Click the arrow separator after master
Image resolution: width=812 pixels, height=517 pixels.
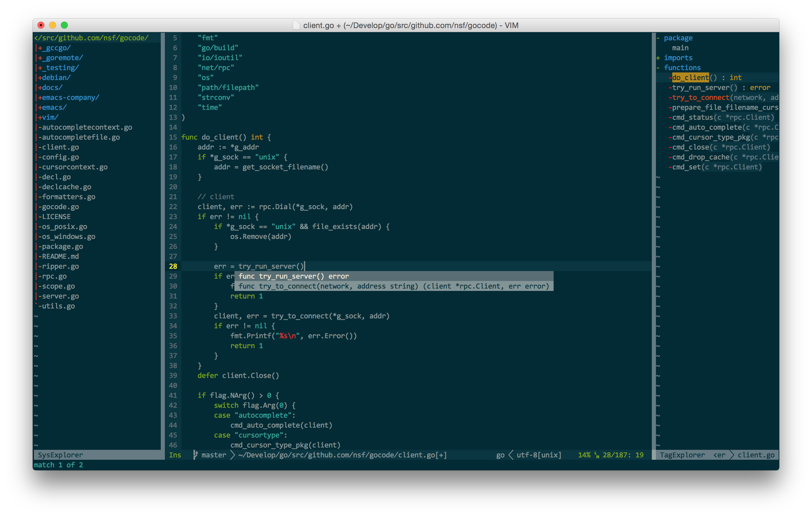[232, 455]
